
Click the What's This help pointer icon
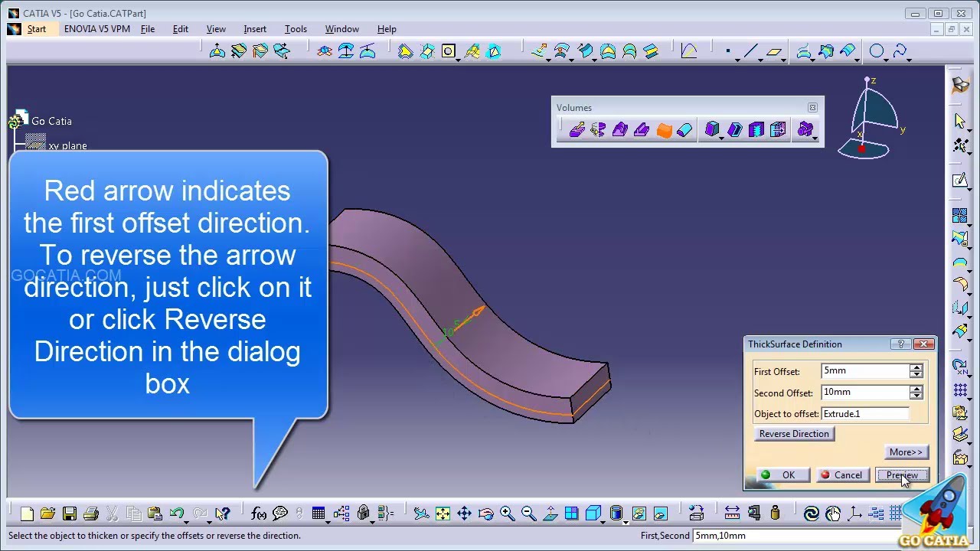click(223, 514)
